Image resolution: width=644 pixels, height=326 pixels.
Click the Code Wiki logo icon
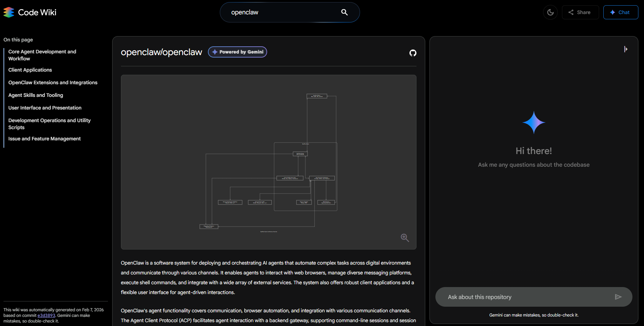point(9,12)
